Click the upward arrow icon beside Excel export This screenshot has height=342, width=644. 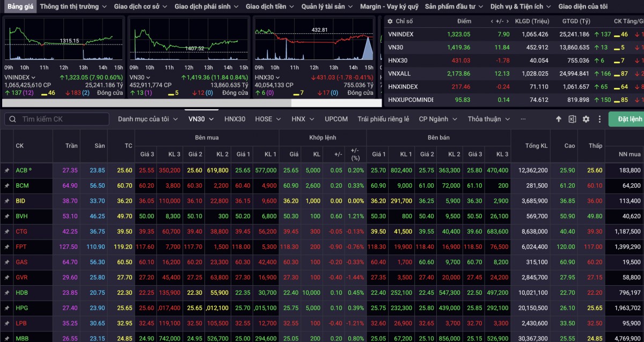559,119
